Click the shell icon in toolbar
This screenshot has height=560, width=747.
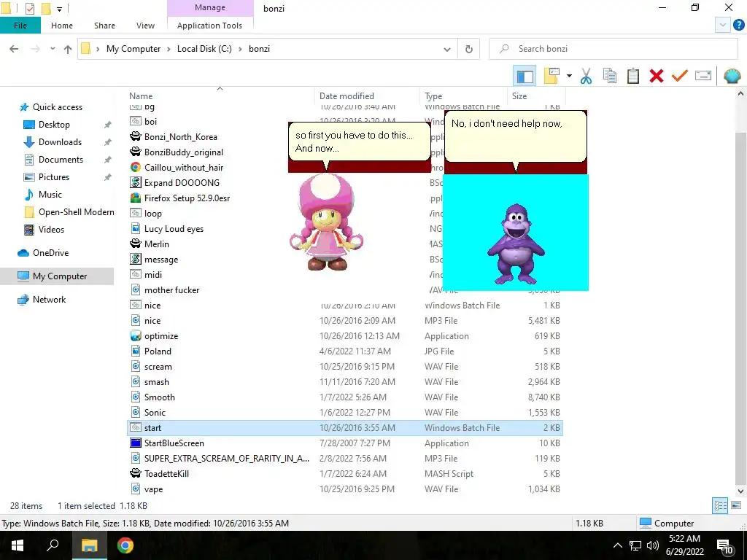(732, 76)
